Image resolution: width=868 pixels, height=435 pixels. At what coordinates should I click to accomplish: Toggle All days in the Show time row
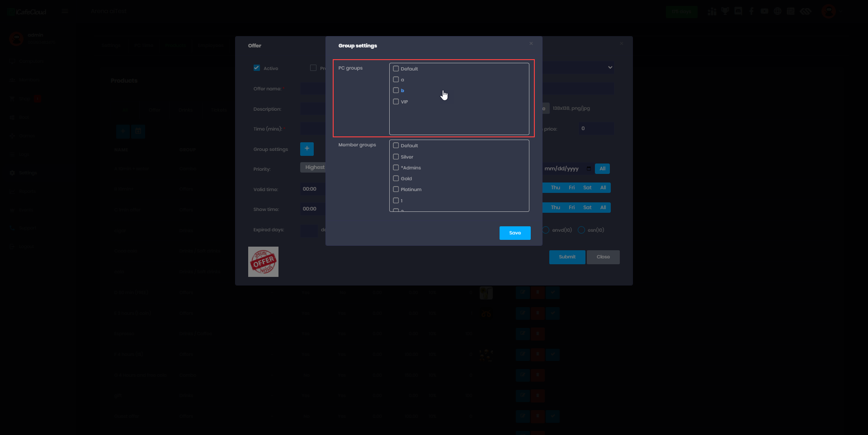tap(603, 207)
